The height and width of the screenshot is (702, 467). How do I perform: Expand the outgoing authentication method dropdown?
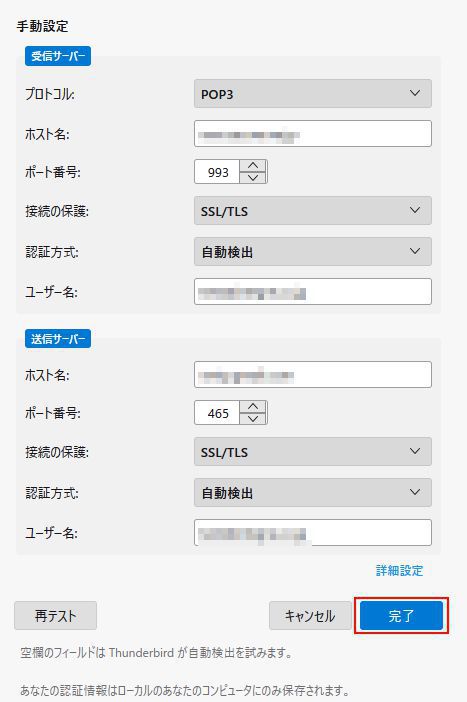click(x=313, y=492)
